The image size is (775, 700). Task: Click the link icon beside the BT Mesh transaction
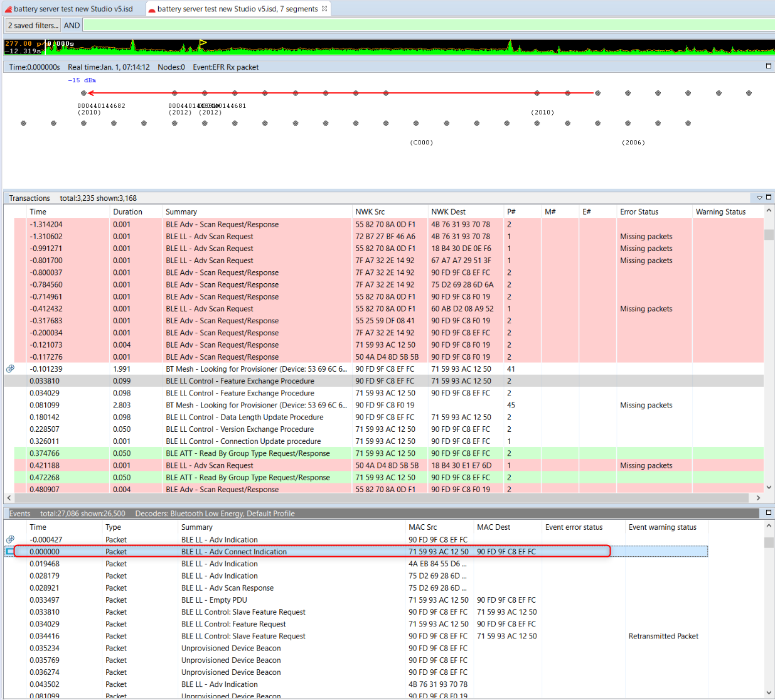click(x=10, y=369)
